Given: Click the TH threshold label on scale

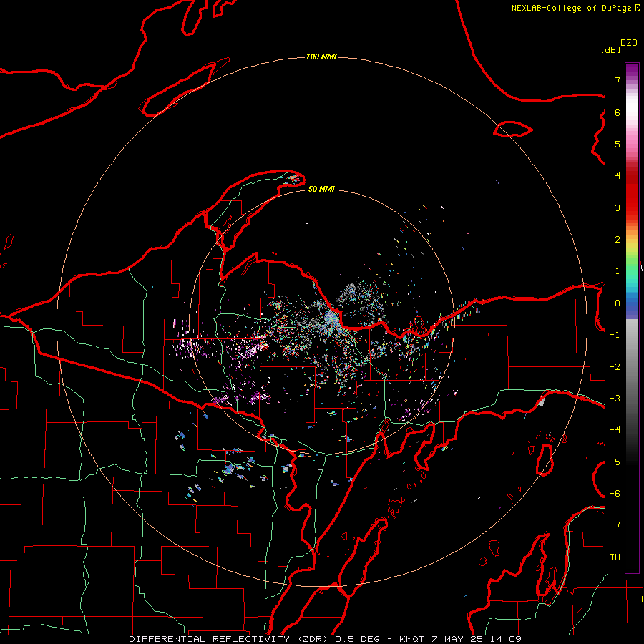Looking at the screenshot, I should pyautogui.click(x=615, y=557).
